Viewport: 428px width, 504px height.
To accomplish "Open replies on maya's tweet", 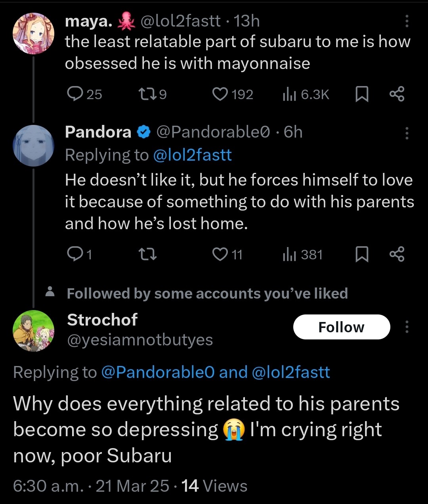I will [74, 94].
